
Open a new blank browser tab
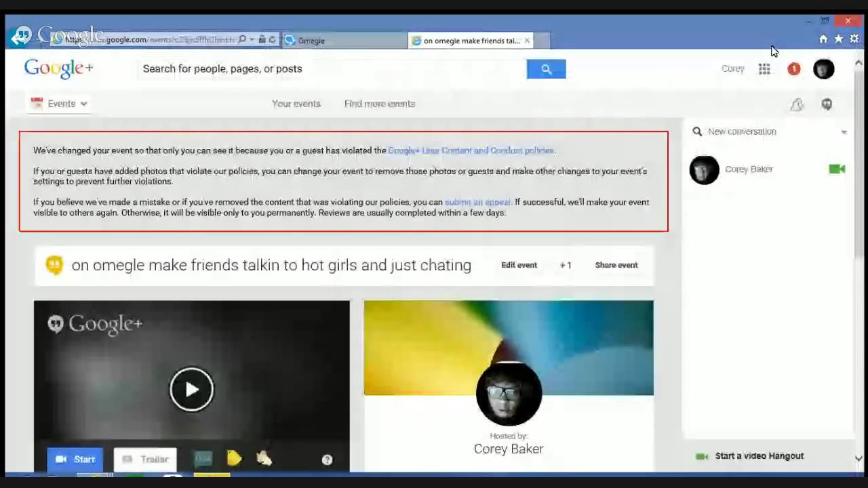click(x=542, y=41)
